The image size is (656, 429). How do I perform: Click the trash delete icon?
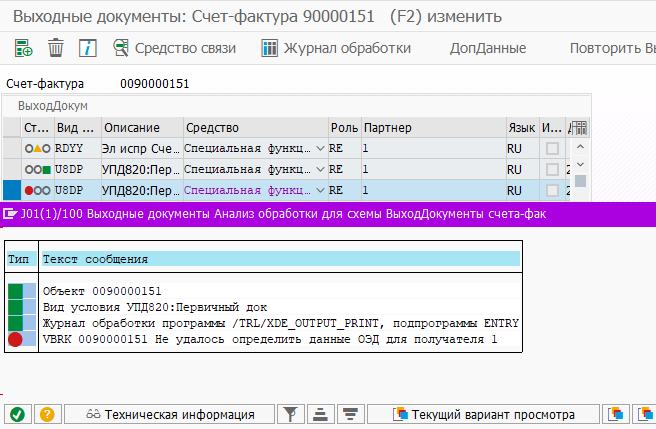(56, 48)
